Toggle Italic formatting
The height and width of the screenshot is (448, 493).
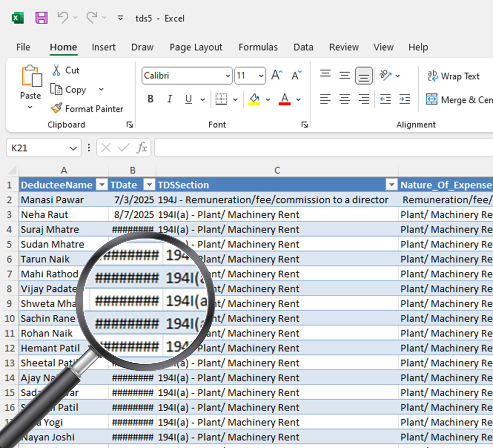(x=169, y=99)
